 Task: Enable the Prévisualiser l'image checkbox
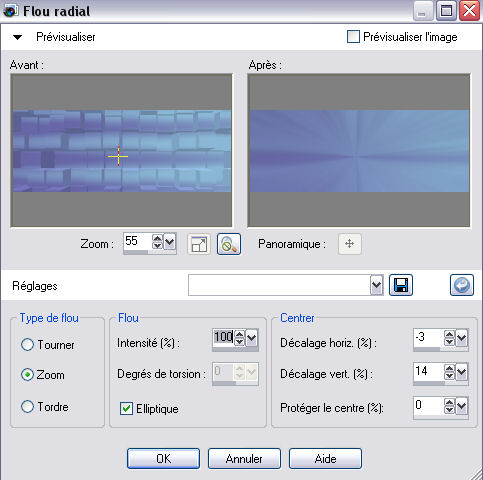coord(353,37)
